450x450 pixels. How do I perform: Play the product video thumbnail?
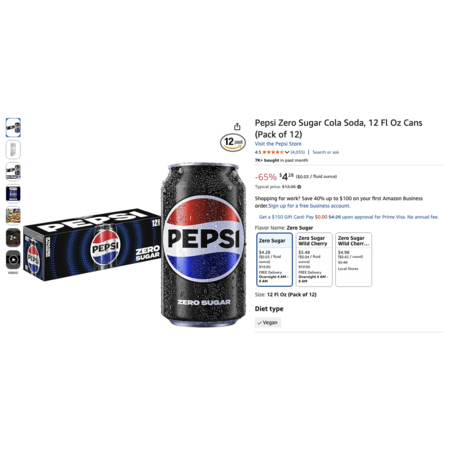[13, 260]
